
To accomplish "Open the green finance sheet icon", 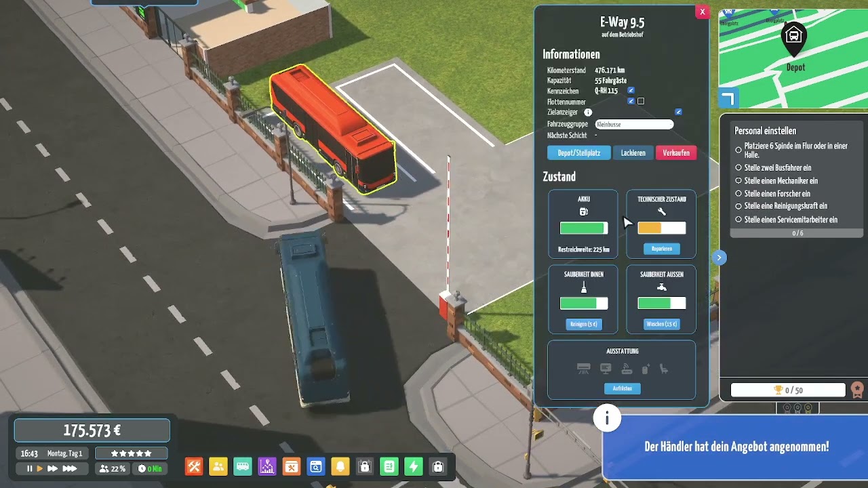I will point(389,466).
